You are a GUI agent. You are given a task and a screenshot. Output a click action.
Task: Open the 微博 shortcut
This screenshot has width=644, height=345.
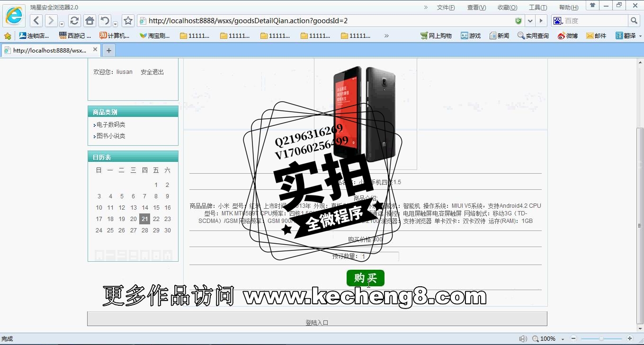point(568,35)
